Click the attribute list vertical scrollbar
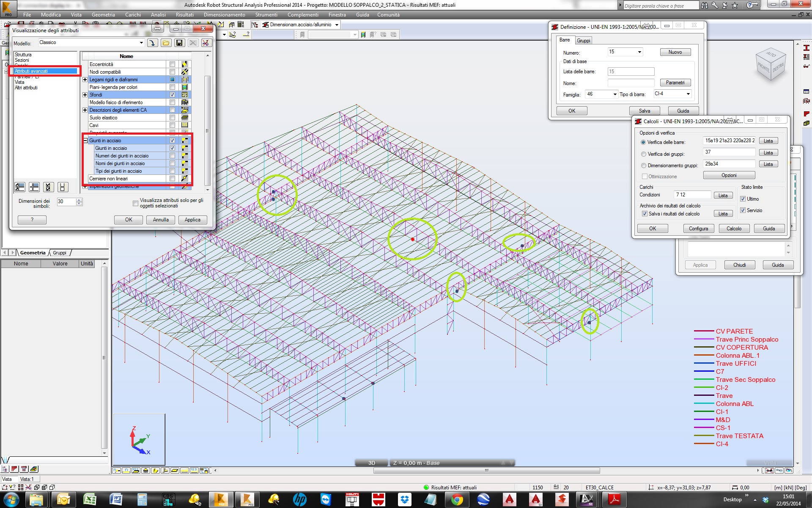Screen dimensions: 812x508 (x=207, y=130)
